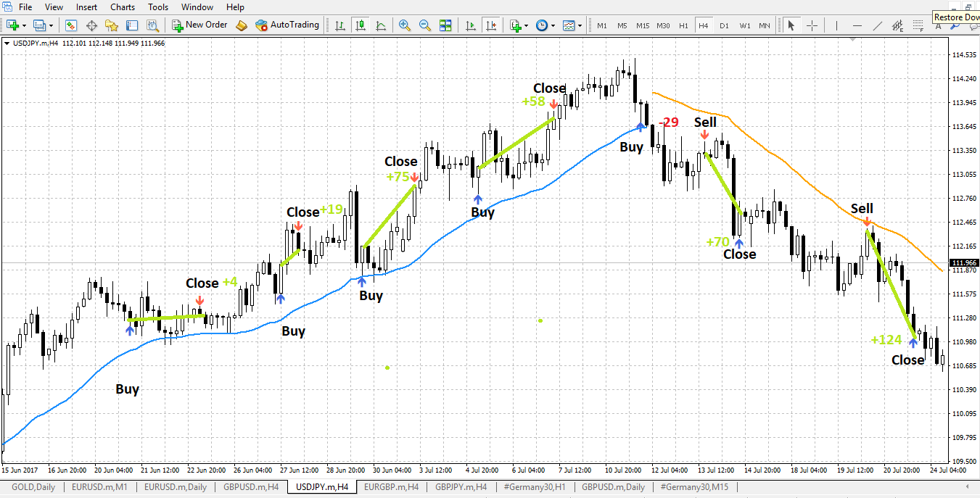Open the Data Window crosshair icon

point(92,25)
